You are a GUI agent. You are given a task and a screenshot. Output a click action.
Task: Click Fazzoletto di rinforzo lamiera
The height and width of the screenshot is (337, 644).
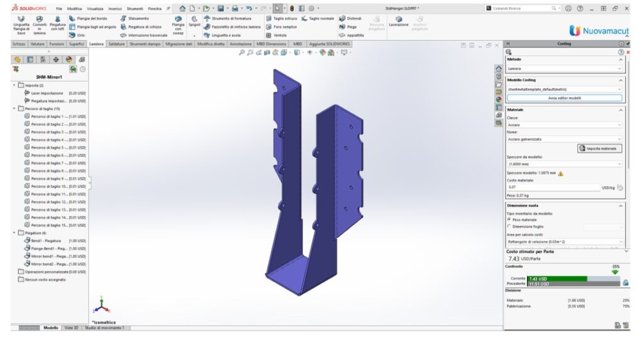point(232,26)
